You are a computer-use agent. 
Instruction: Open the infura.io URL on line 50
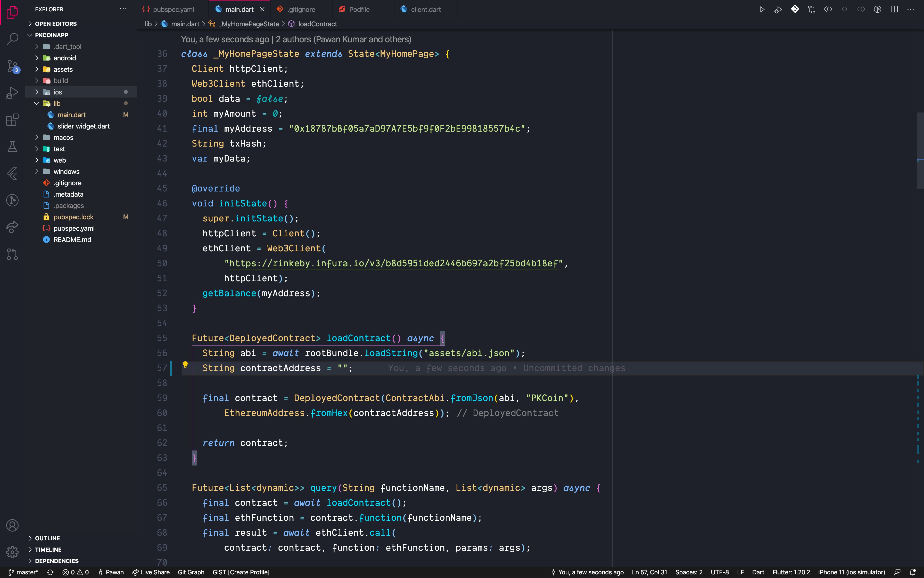tap(393, 263)
